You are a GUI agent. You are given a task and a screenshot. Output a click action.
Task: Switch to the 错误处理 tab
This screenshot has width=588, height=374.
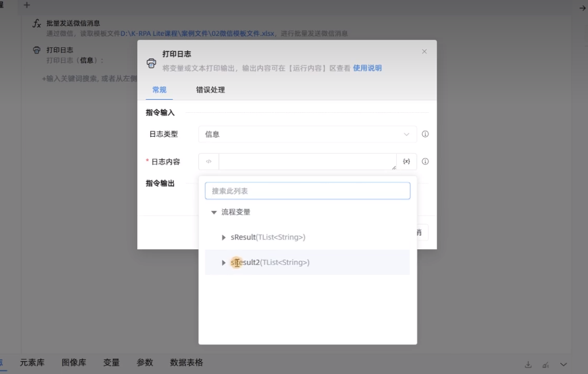[x=210, y=90]
